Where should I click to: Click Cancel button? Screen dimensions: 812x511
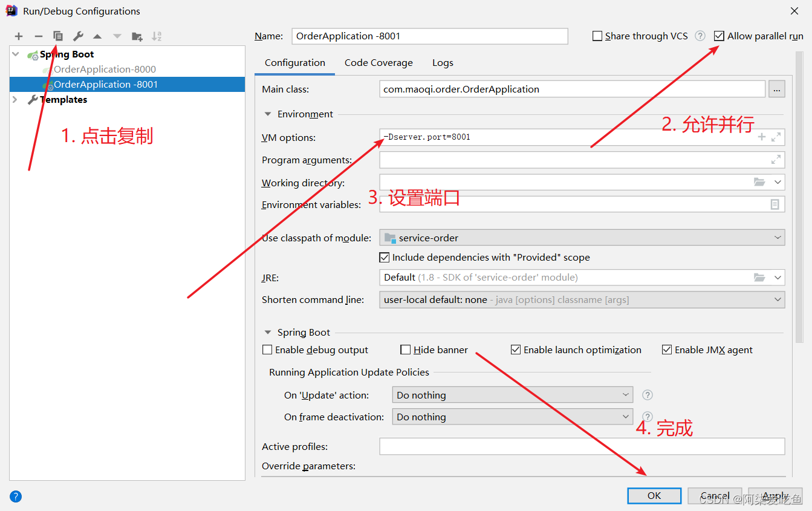(715, 496)
